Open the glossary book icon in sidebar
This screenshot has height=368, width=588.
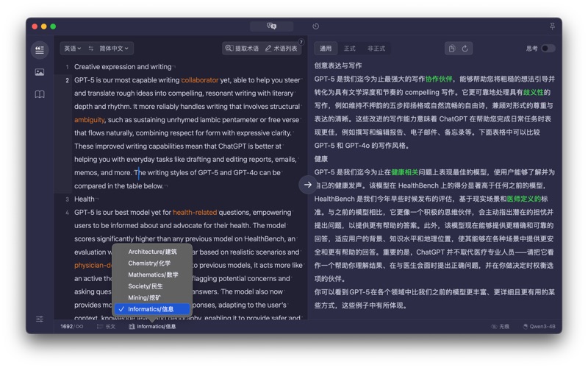40,94
